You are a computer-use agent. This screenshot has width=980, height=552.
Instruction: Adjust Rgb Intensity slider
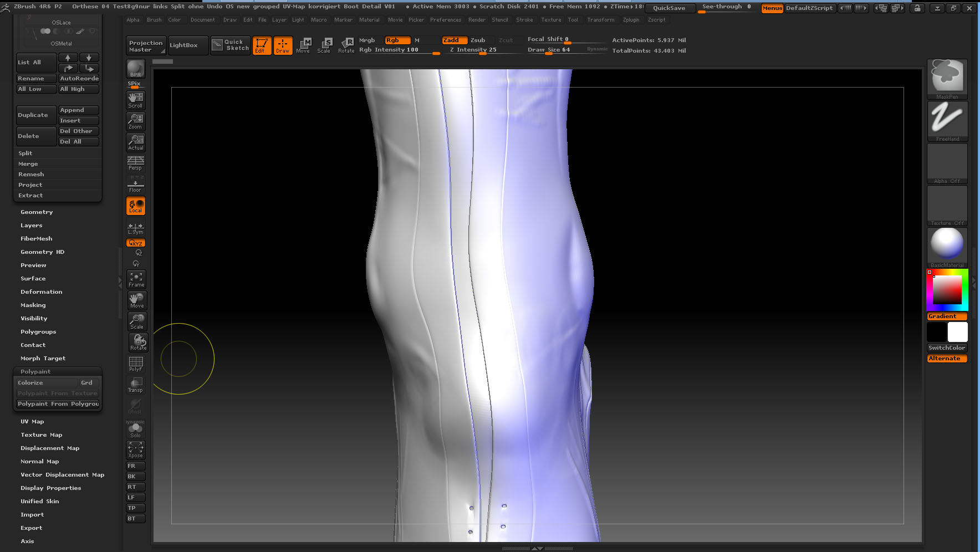click(x=399, y=50)
